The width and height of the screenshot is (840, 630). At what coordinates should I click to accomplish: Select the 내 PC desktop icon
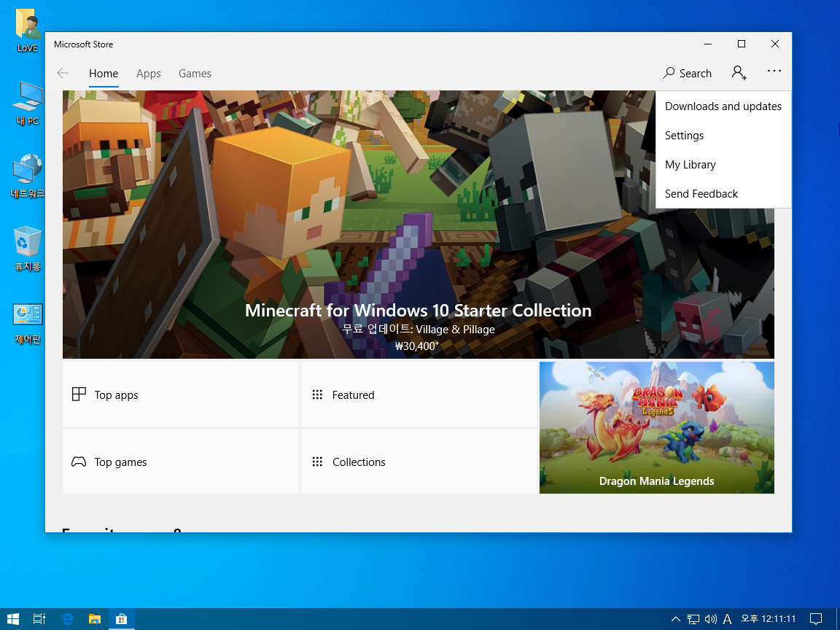point(27,104)
